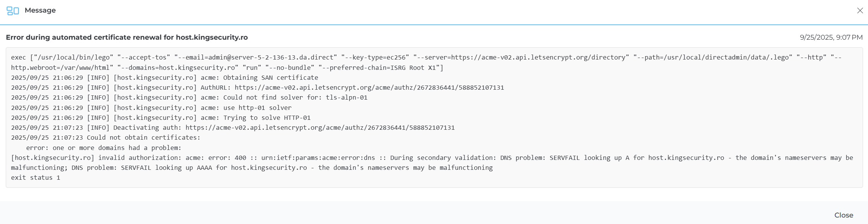Click the Deactivating auth URL
This screenshot has width=868, height=224.
(320, 127)
